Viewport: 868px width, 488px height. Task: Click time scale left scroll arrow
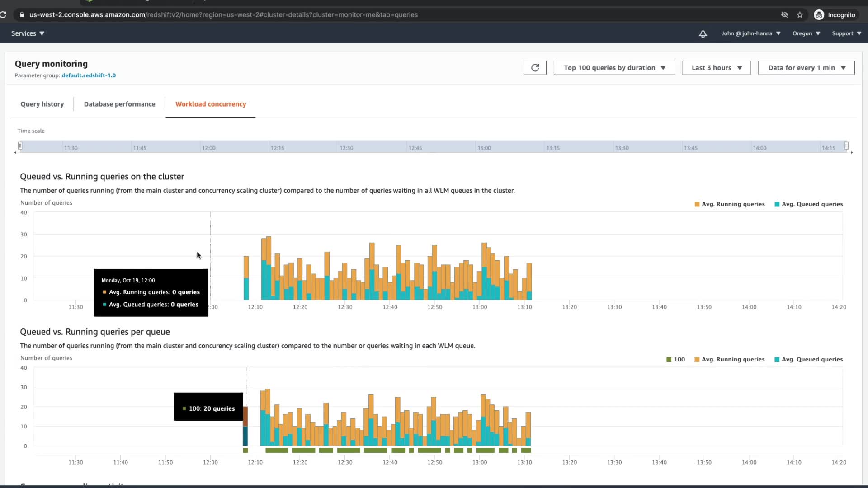[x=15, y=153]
